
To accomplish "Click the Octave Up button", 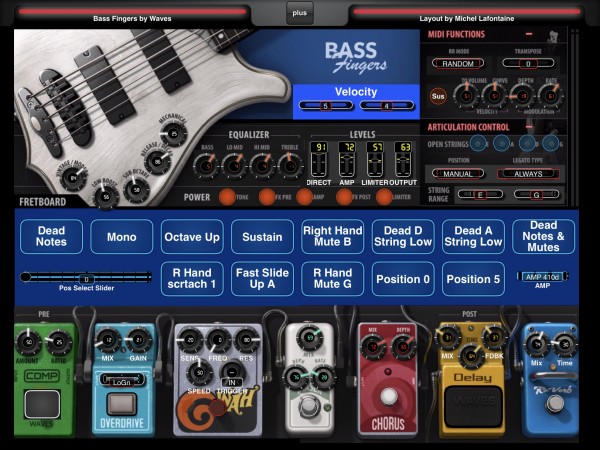I will point(192,236).
